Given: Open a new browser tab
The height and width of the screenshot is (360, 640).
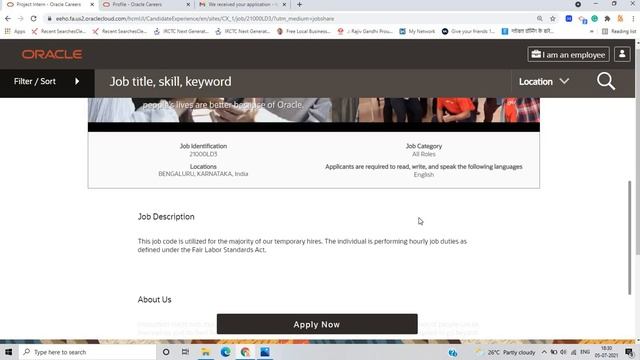Looking at the screenshot, I should pos(299,4).
